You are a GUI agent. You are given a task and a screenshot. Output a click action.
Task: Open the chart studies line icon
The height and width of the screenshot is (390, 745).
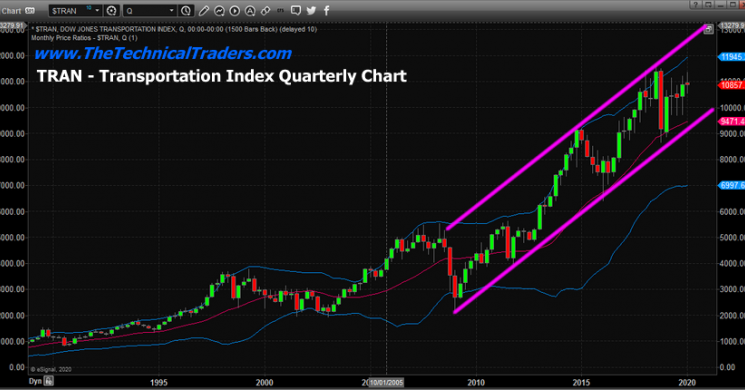219,10
